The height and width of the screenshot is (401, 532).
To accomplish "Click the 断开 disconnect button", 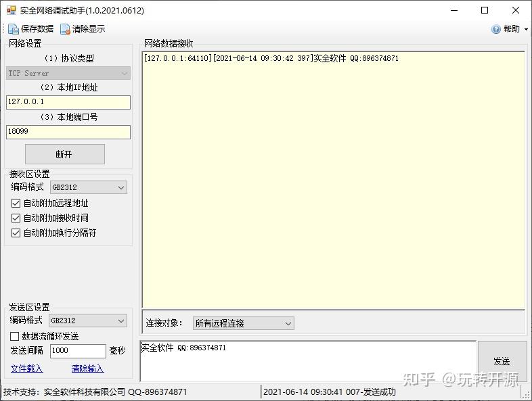I will pos(65,154).
